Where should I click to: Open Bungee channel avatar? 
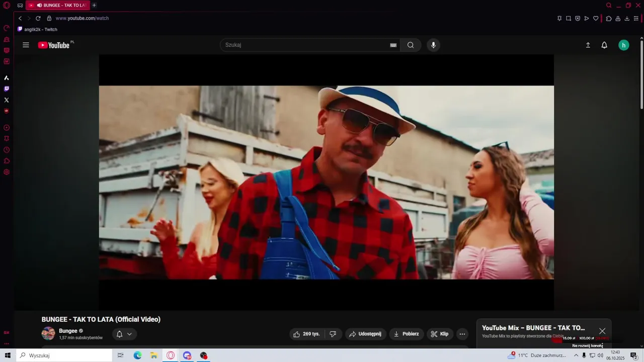[x=48, y=333]
